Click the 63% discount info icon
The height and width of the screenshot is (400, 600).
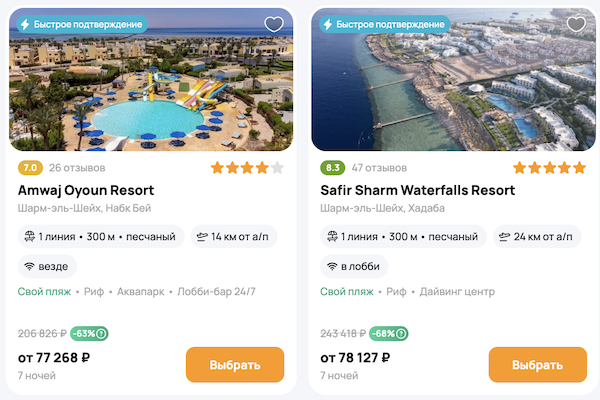103,334
